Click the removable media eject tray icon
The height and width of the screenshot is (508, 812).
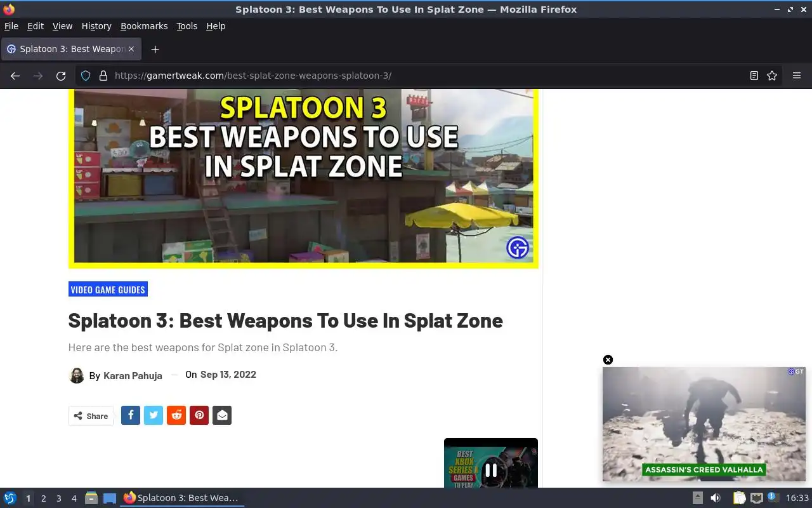click(698, 498)
